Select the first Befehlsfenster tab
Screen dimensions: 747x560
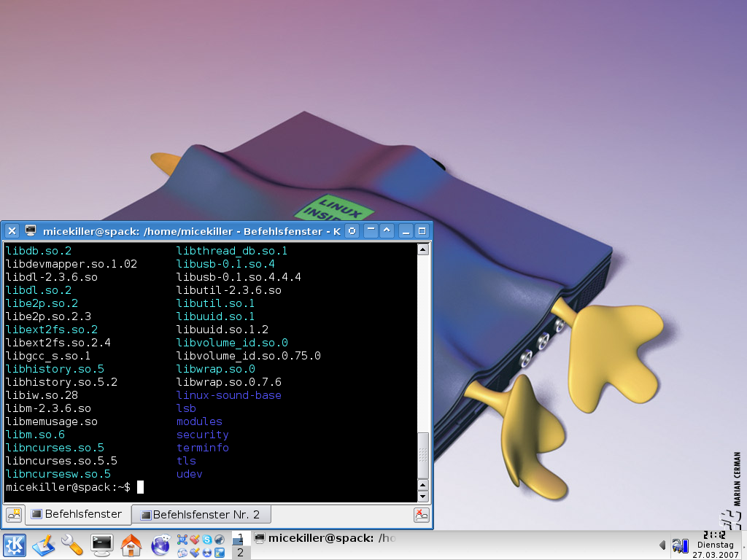77,514
